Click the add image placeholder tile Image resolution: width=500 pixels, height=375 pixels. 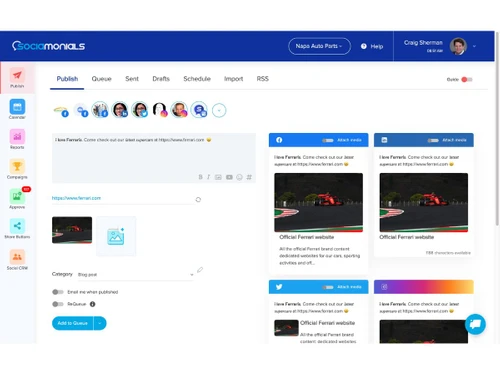click(x=116, y=236)
